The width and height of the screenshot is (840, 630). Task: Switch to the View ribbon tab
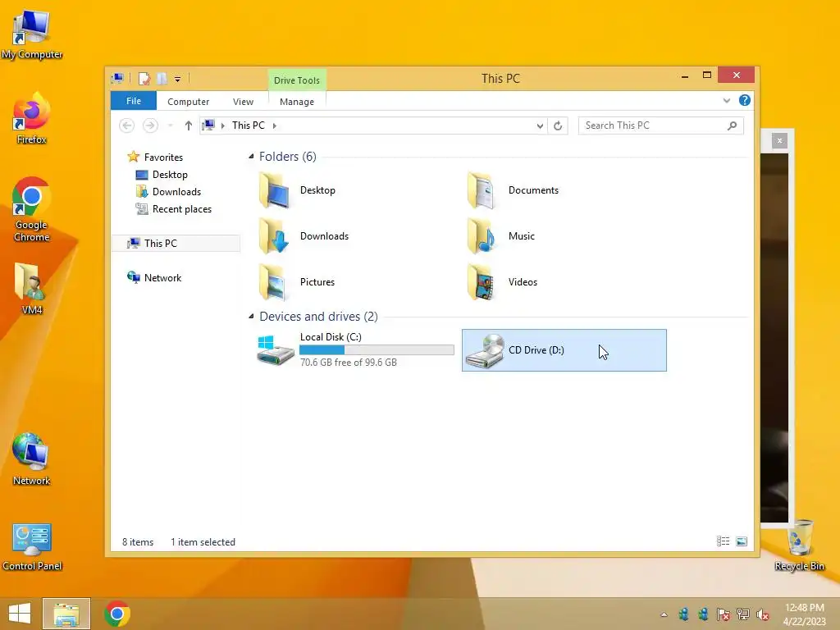[x=243, y=101]
